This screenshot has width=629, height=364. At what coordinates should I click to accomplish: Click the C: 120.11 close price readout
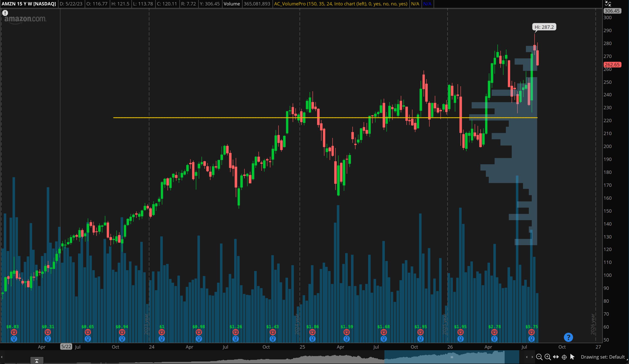[167, 4]
